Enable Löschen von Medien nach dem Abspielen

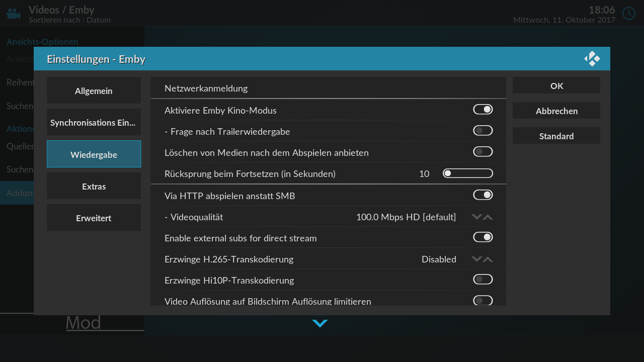483,152
